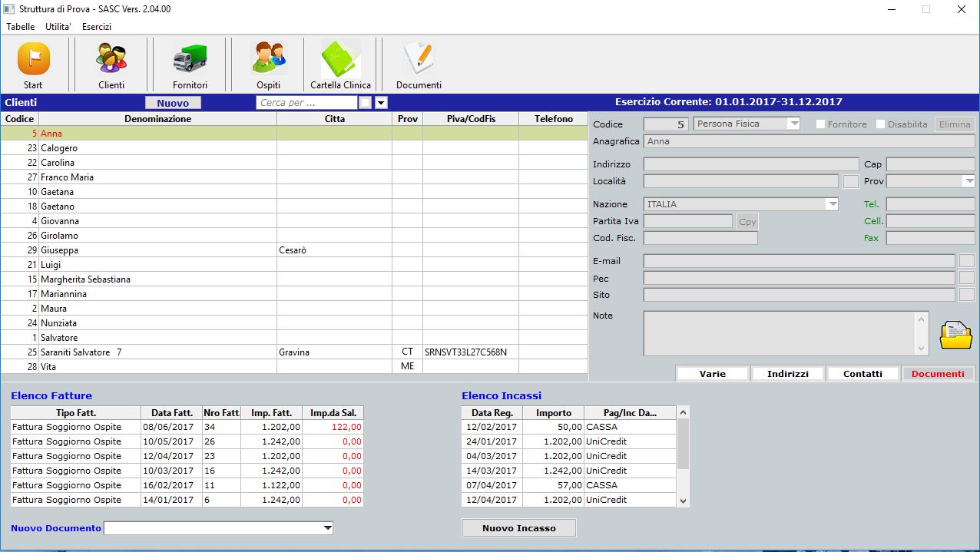
Task: Open Fornitori with the truck icon
Action: 190,59
